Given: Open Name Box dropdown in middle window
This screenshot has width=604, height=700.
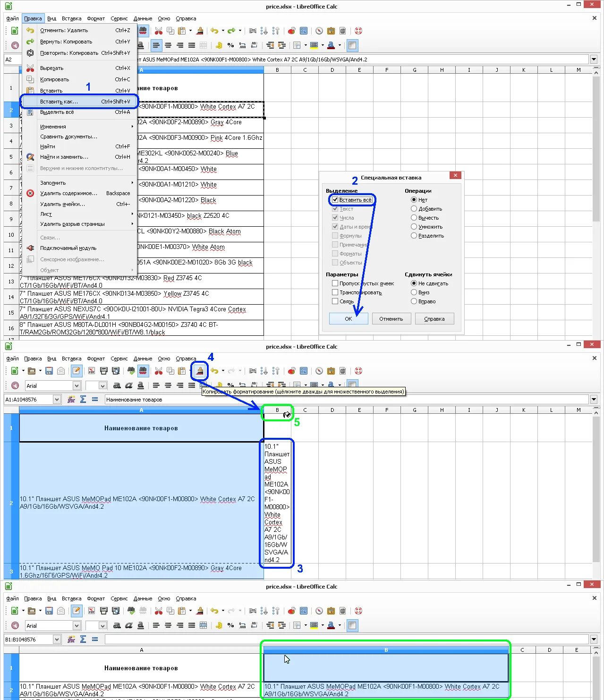Looking at the screenshot, I should click(57, 400).
